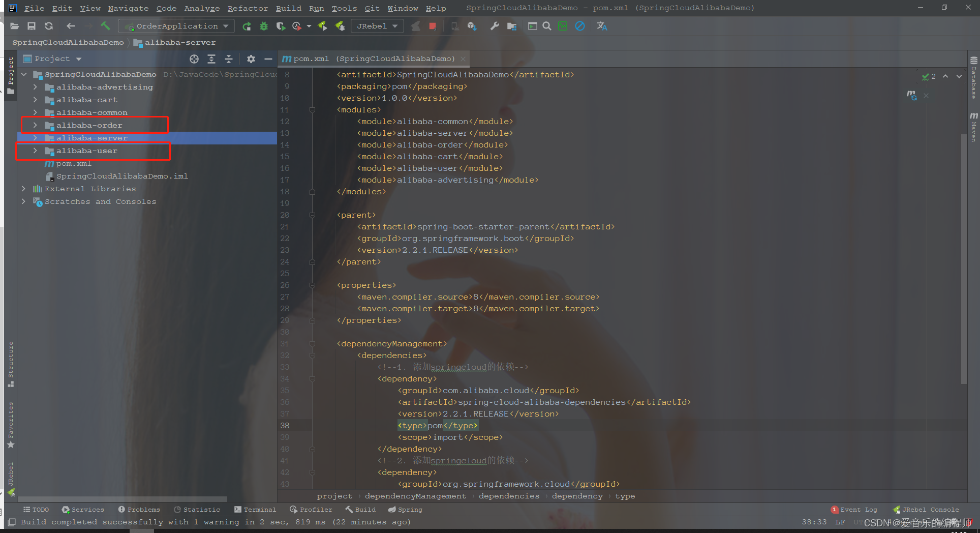This screenshot has height=533, width=980.
Task: Expand alibaba-cart module folder
Action: point(35,100)
